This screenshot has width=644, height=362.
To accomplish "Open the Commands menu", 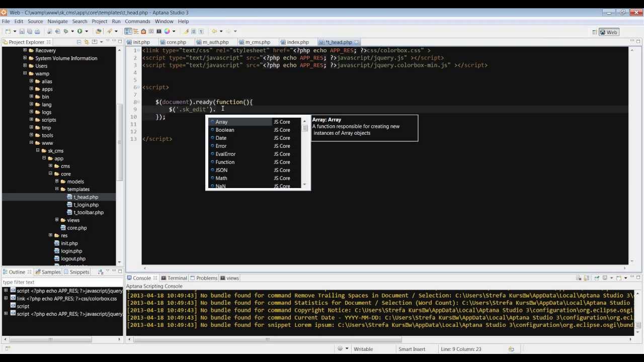I will tap(137, 22).
